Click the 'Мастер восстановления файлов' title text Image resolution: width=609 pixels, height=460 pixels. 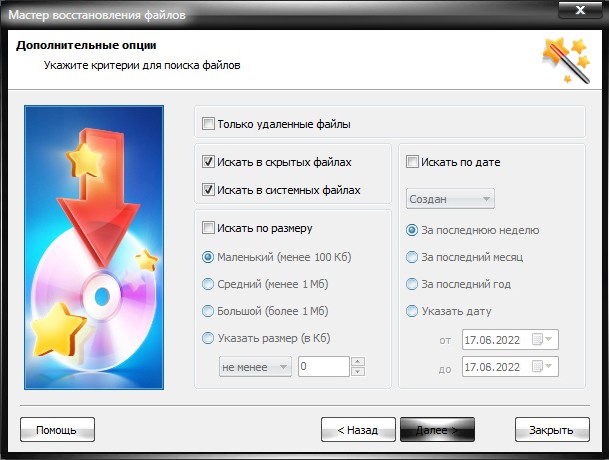[97, 15]
